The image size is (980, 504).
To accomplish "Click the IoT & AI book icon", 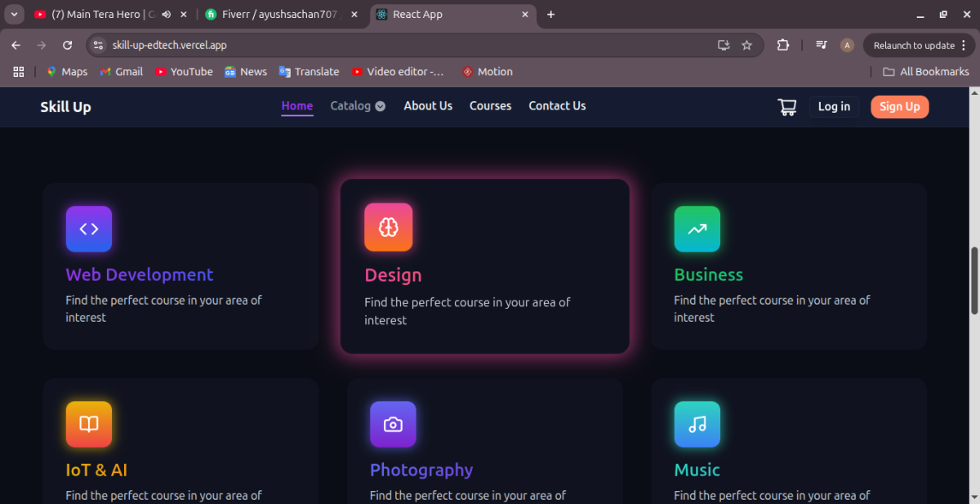I will pyautogui.click(x=89, y=424).
